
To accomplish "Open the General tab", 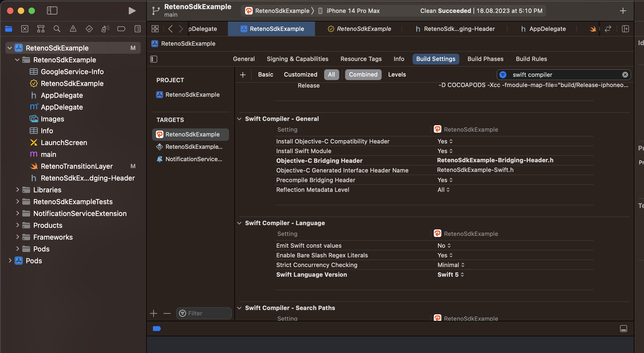I will pyautogui.click(x=244, y=59).
